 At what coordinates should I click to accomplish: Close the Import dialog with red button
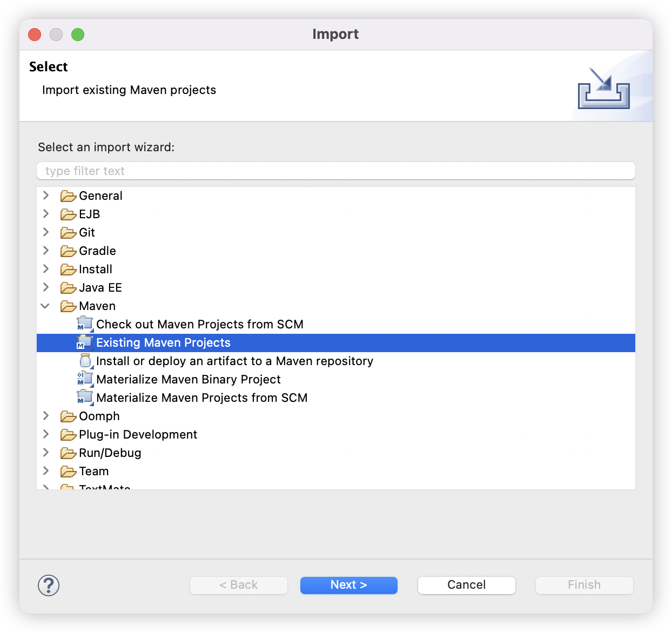(35, 35)
